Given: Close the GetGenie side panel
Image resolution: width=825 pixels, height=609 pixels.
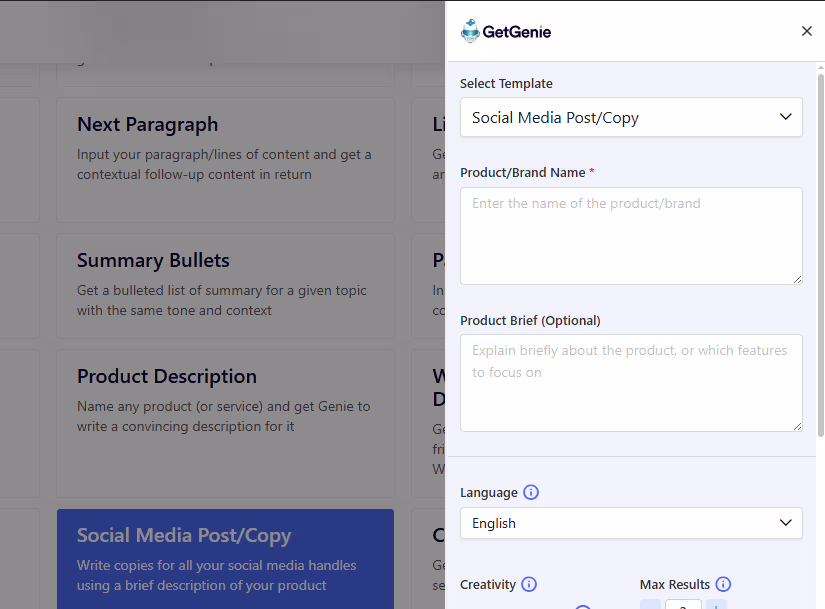Looking at the screenshot, I should [x=807, y=31].
